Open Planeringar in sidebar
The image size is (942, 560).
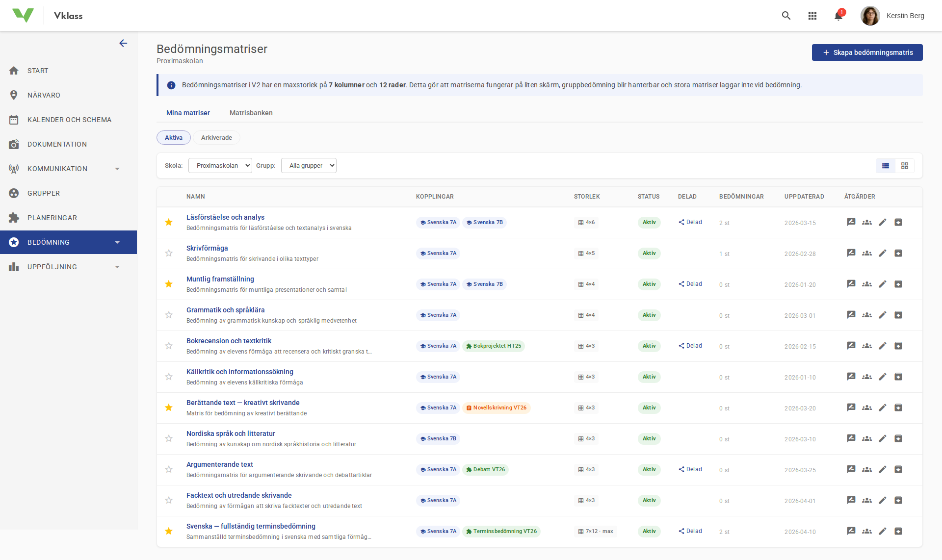68,218
